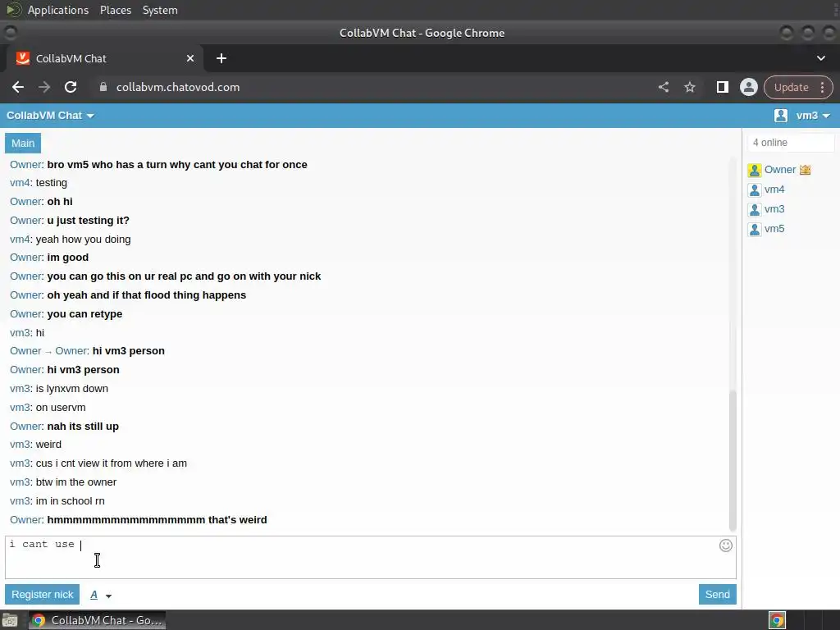
Task: Open the Chrome profile avatar
Action: click(x=748, y=87)
